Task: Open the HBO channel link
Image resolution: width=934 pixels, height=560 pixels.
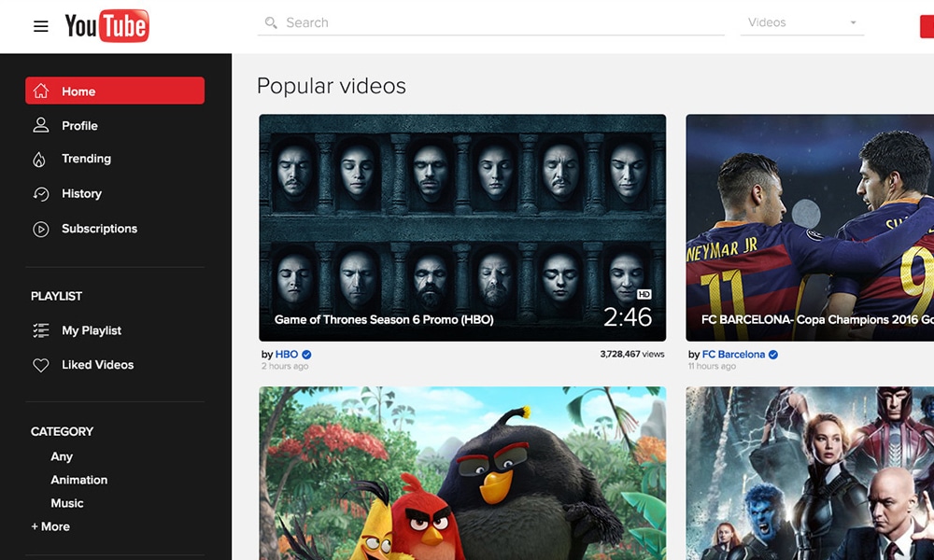Action: [287, 354]
